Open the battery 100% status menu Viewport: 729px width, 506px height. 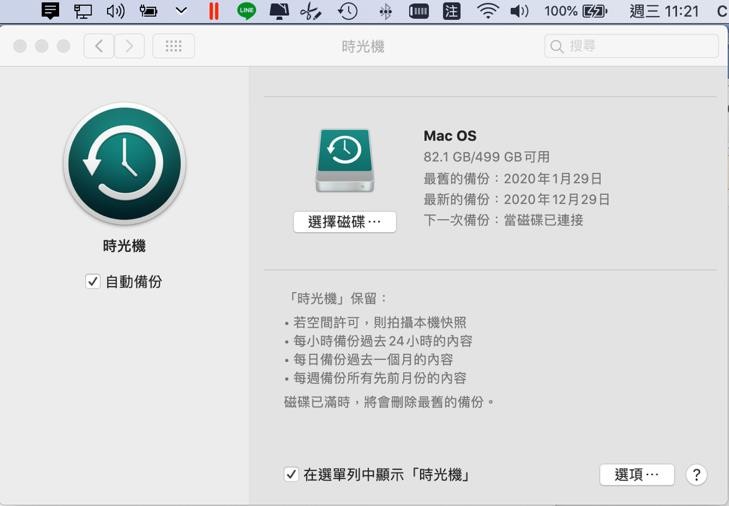(576, 11)
